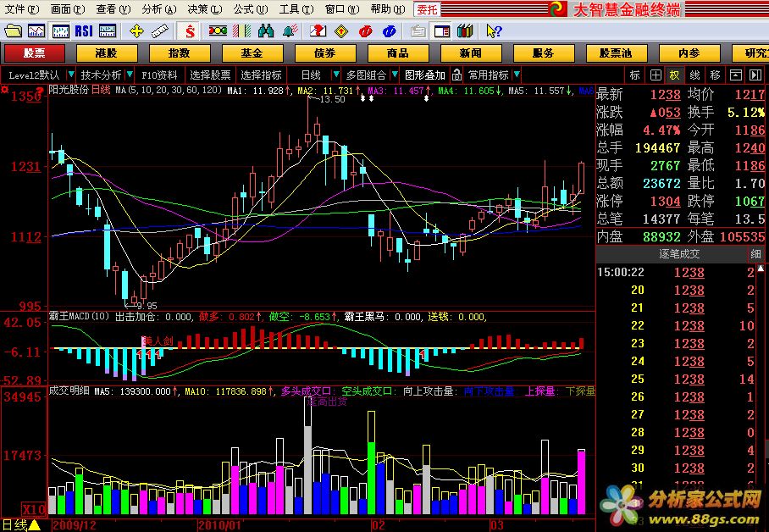Switch to the 股票池 tab

pos(617,53)
